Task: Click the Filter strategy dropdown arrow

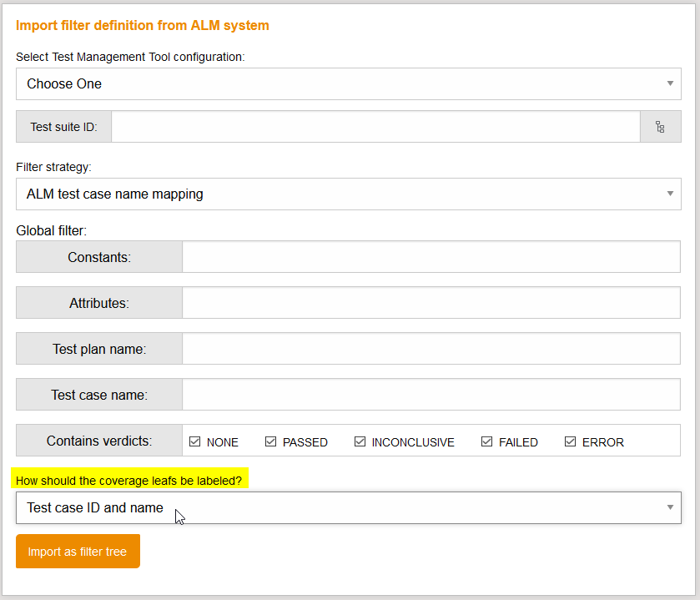Action: click(x=670, y=194)
